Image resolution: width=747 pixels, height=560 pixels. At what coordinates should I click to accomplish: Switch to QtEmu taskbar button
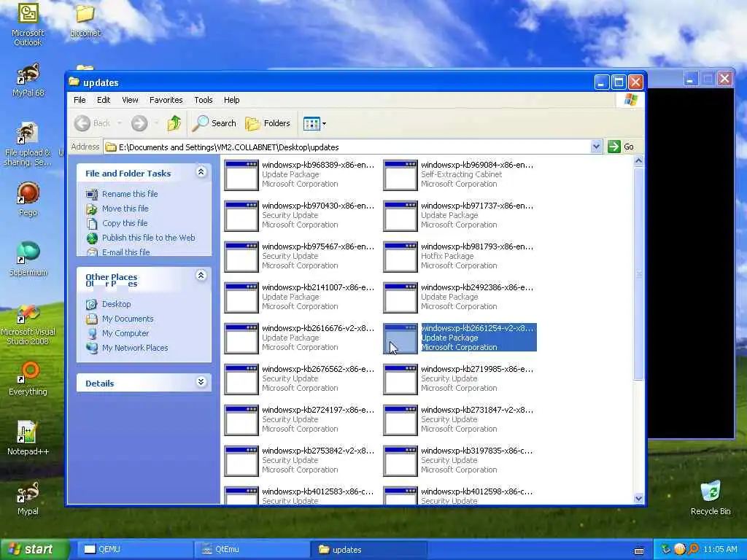point(251,550)
